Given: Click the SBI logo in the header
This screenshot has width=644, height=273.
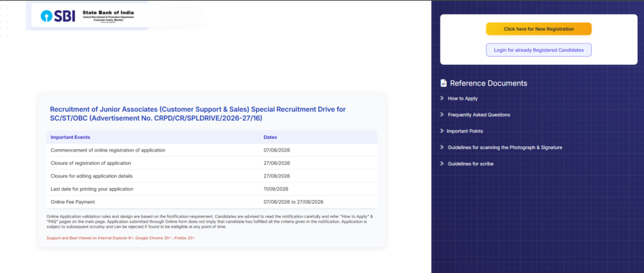Looking at the screenshot, I should click(58, 16).
